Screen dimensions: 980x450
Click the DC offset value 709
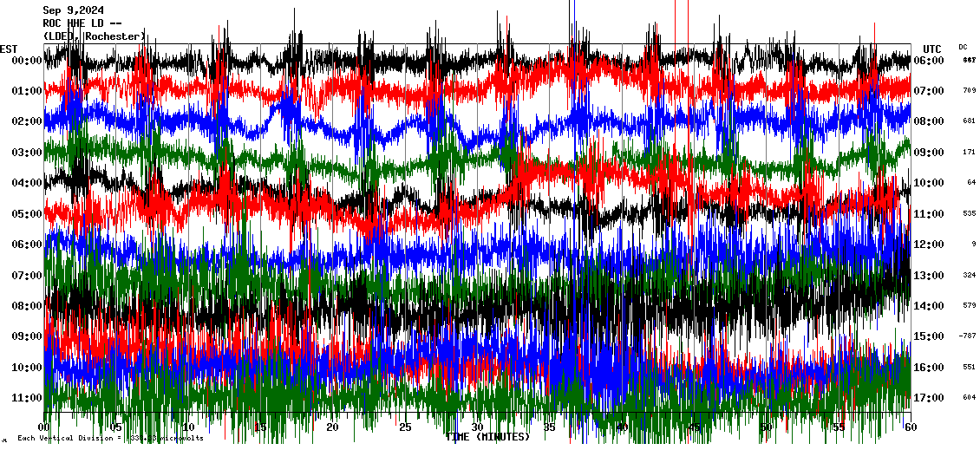pyautogui.click(x=969, y=91)
